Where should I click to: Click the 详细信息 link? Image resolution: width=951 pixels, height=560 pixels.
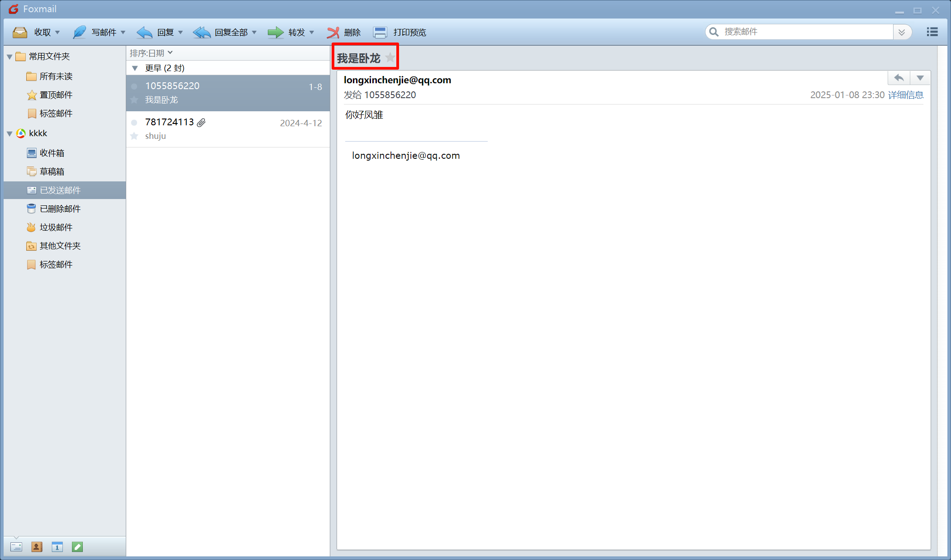click(x=906, y=95)
